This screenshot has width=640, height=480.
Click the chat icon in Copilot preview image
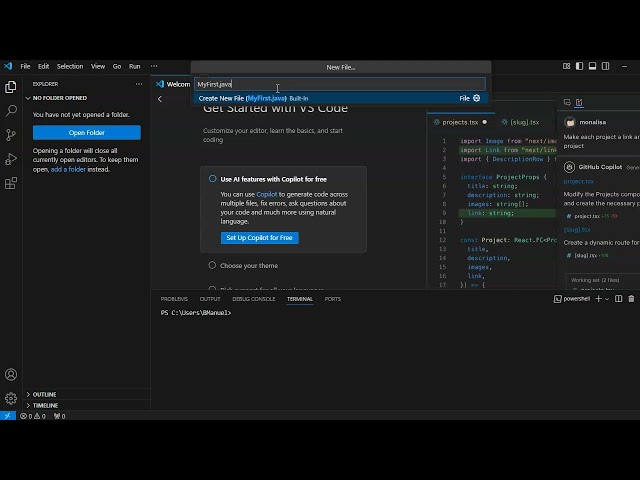click(x=567, y=102)
